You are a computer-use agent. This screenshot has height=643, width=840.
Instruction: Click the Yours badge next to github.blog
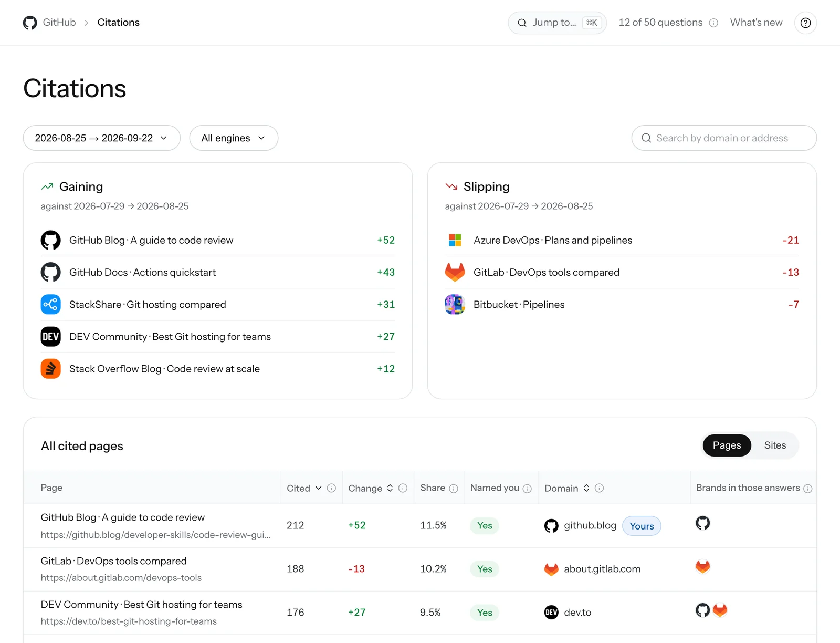642,526
